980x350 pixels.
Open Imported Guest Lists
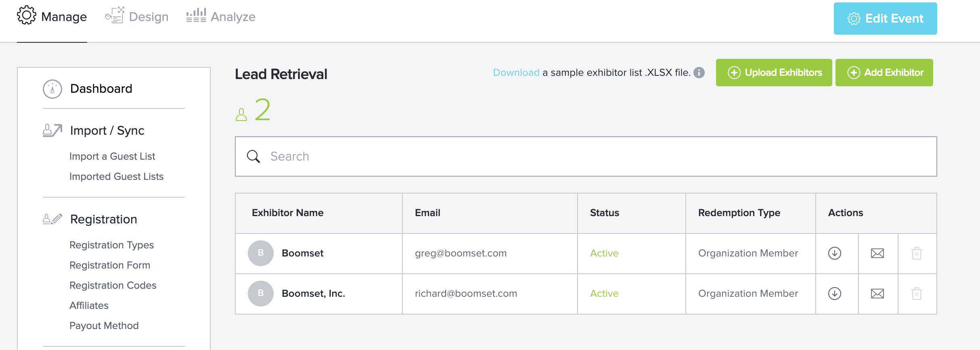point(116,177)
